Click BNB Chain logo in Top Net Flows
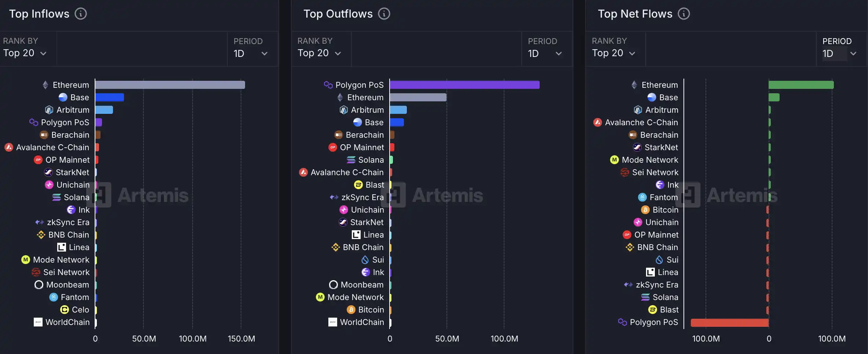 click(630, 247)
